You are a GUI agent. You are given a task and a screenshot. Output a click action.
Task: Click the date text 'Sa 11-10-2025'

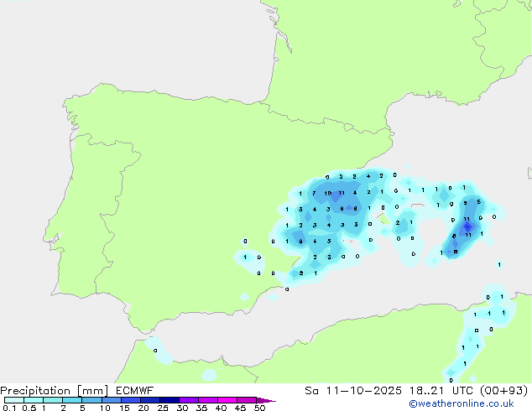click(x=353, y=391)
